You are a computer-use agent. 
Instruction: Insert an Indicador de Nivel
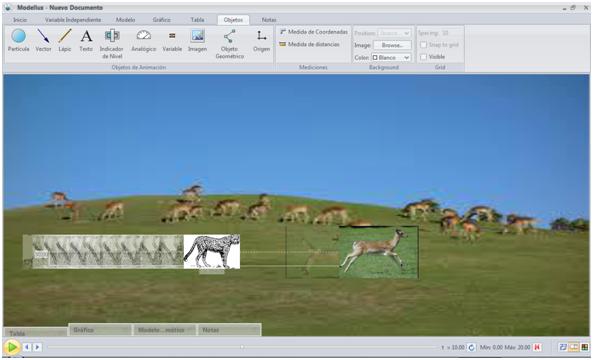point(111,44)
